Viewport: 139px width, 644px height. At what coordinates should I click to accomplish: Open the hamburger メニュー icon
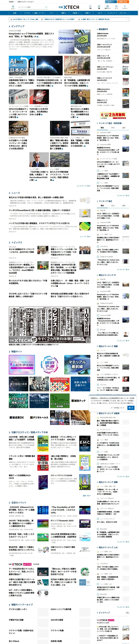[13, 7]
